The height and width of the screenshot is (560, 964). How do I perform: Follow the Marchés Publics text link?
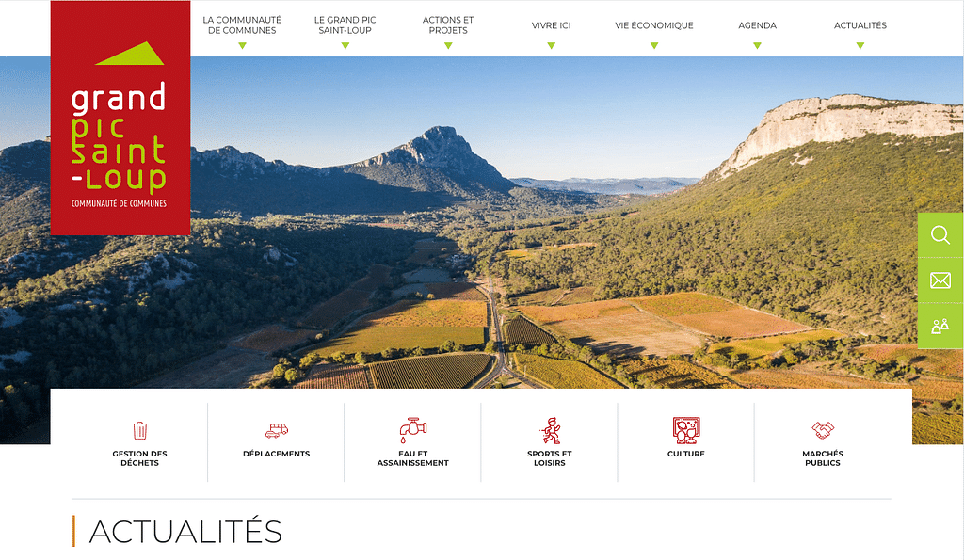(x=823, y=458)
